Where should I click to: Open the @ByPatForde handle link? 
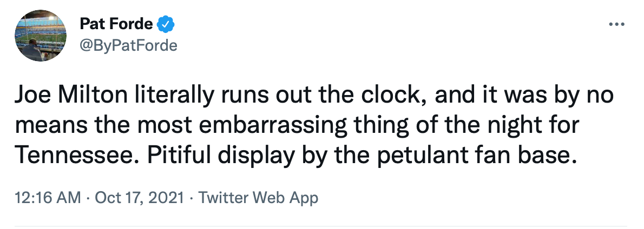128,45
